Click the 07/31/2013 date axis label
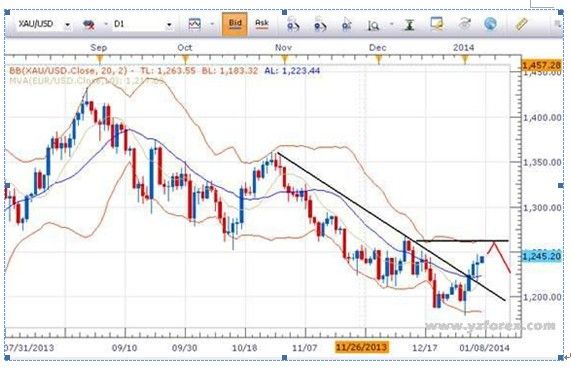This screenshot has height=368, width=571. [x=29, y=348]
